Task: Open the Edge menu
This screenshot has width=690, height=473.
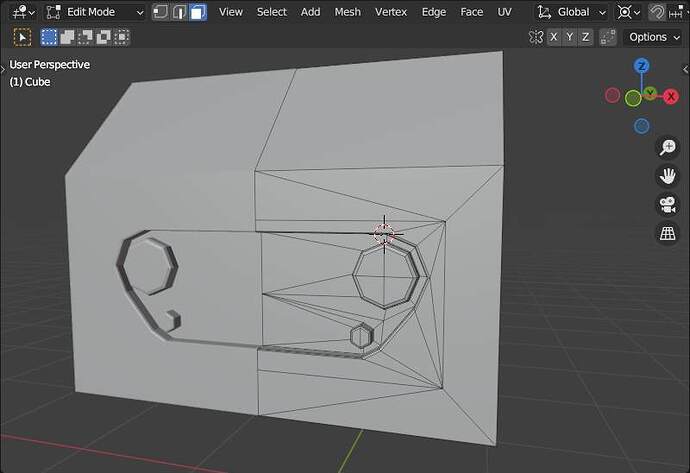Action: tap(434, 12)
